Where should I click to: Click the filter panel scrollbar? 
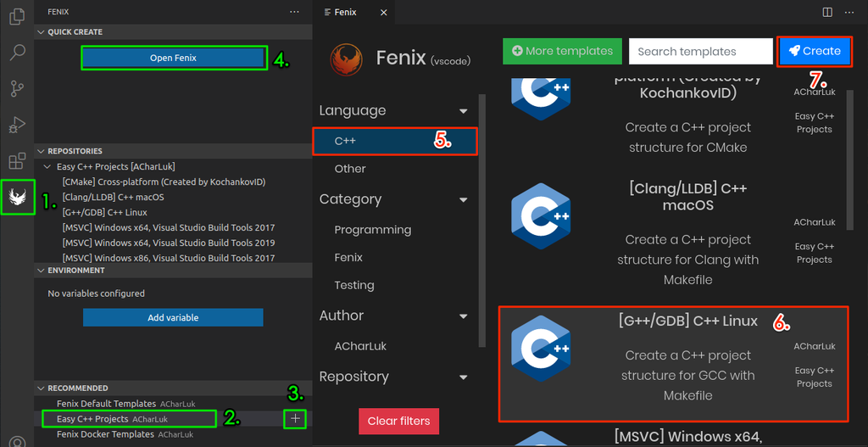coord(481,221)
